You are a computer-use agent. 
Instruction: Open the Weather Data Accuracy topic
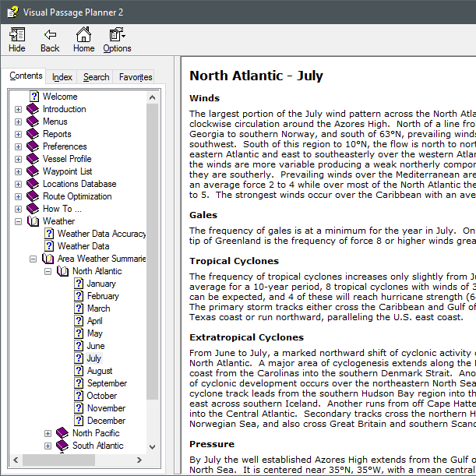(x=101, y=234)
